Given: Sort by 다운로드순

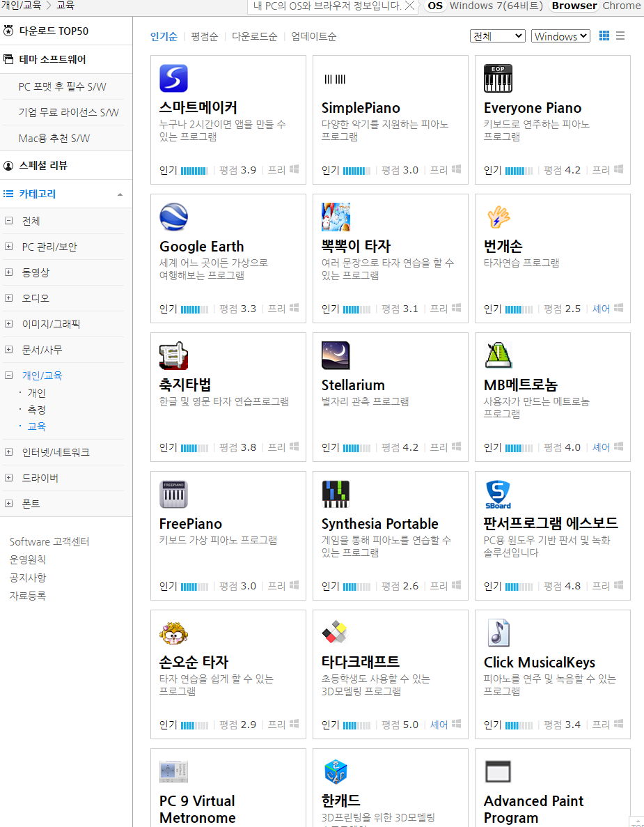Looking at the screenshot, I should pyautogui.click(x=255, y=36).
